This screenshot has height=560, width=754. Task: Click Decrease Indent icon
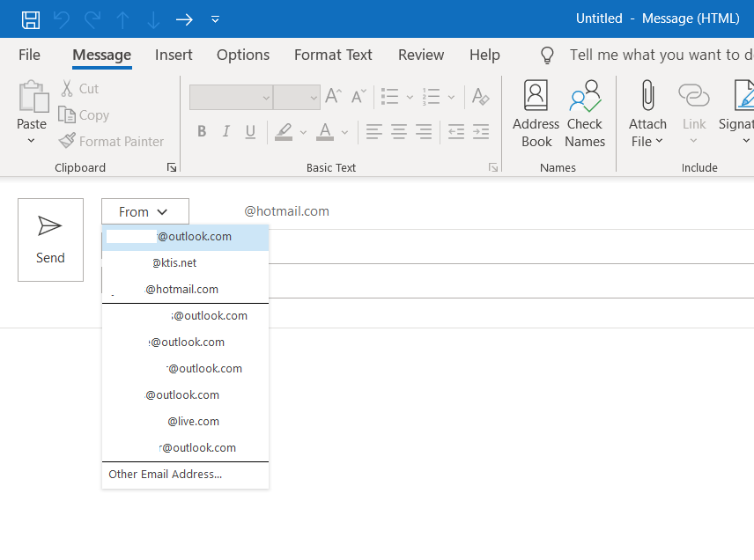456,131
